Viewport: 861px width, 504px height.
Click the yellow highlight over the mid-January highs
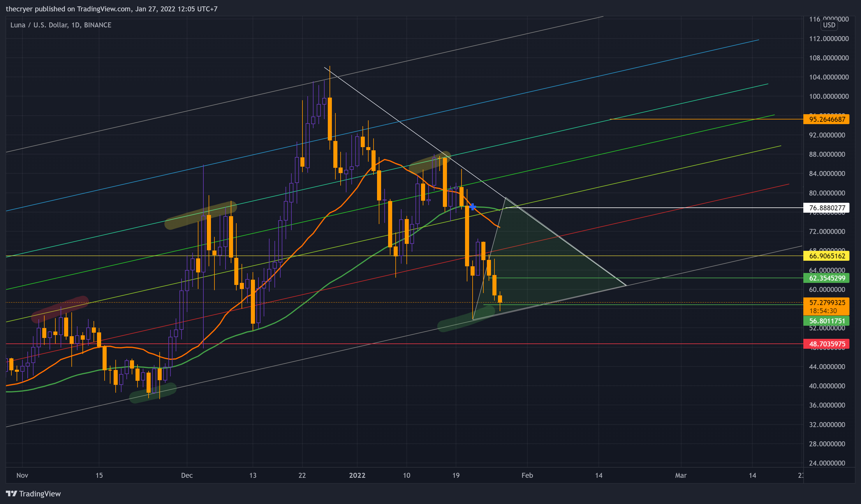430,163
